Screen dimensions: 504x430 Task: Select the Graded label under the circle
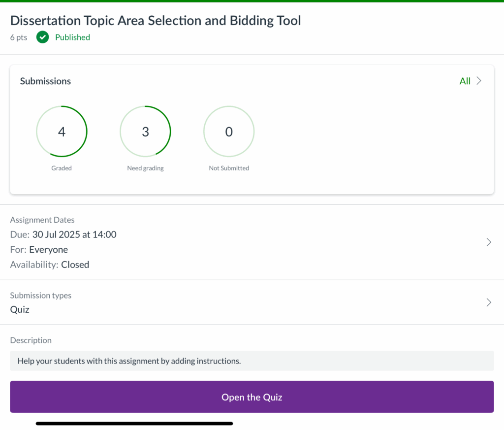pos(62,168)
